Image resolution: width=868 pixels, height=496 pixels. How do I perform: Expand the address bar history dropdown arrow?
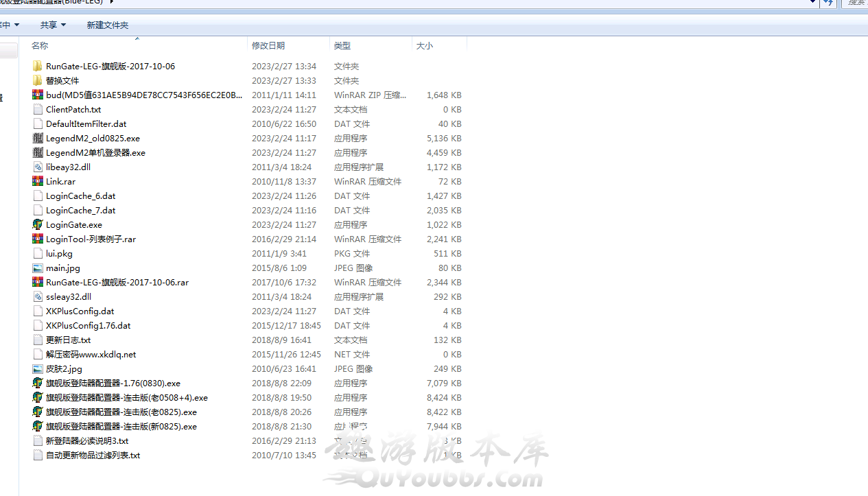[813, 3]
